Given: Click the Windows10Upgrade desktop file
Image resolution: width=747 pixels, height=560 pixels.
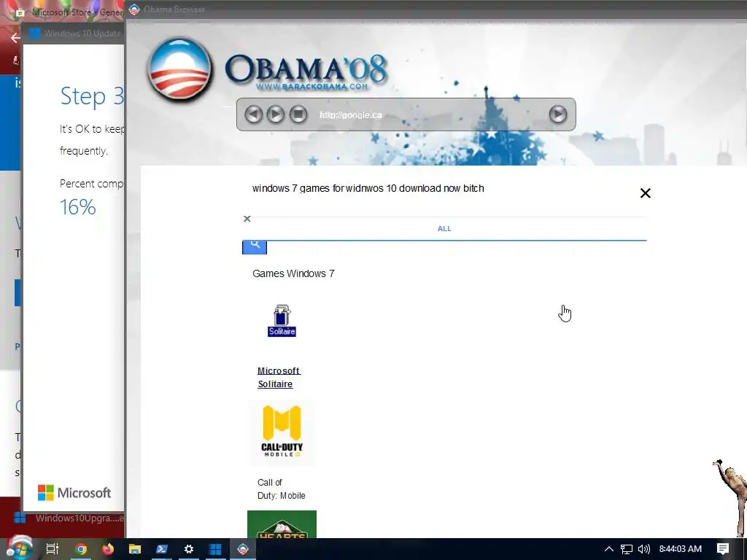Looking at the screenshot, I should coord(69,518).
